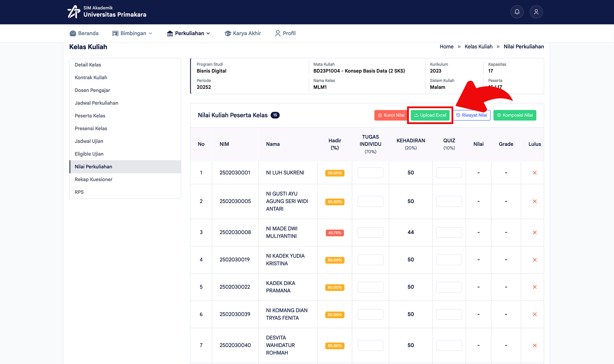Click Quiz field for NIM 2502030039
Screen dimensions: 614x364
449,314
